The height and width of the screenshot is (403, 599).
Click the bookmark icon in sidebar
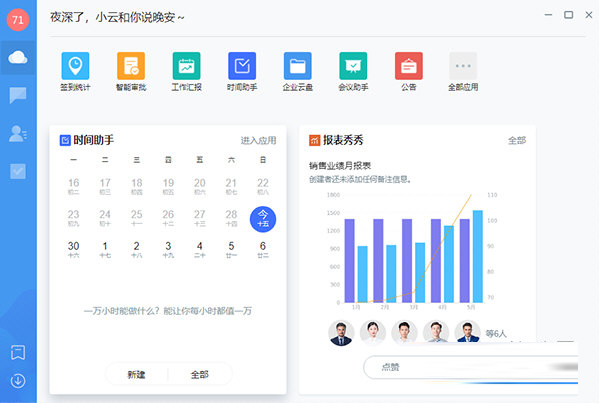(x=18, y=352)
